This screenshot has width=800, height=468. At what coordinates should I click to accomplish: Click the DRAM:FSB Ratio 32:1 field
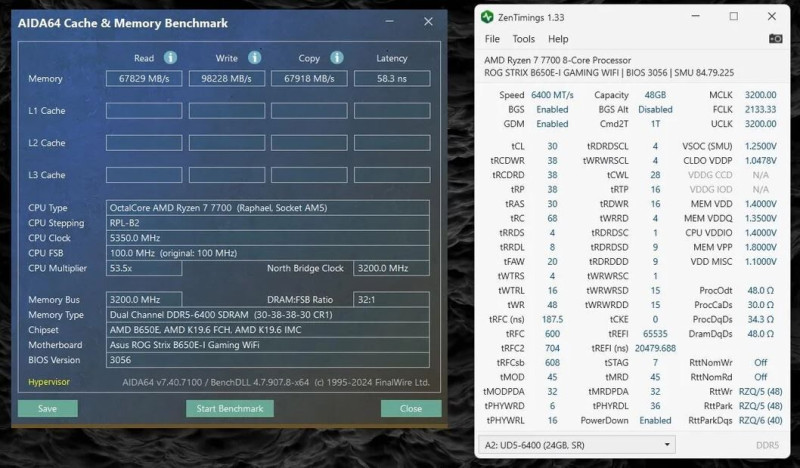coord(391,300)
